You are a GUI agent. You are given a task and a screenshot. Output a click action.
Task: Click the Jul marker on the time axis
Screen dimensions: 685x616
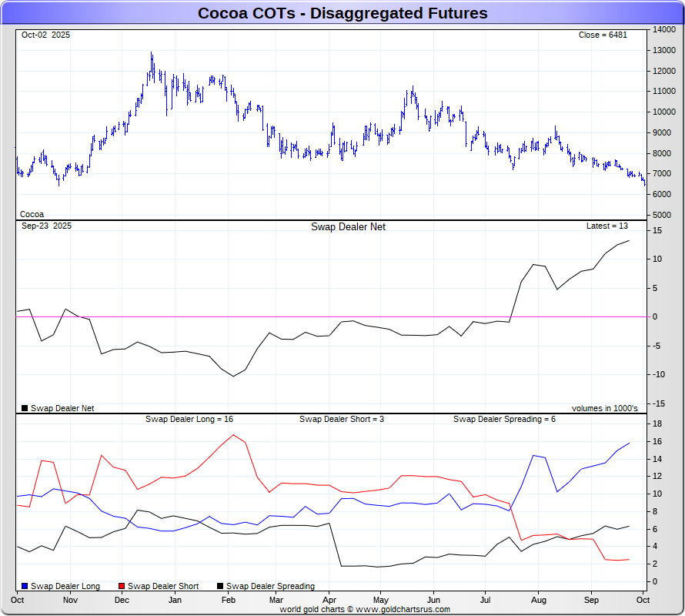click(x=486, y=600)
